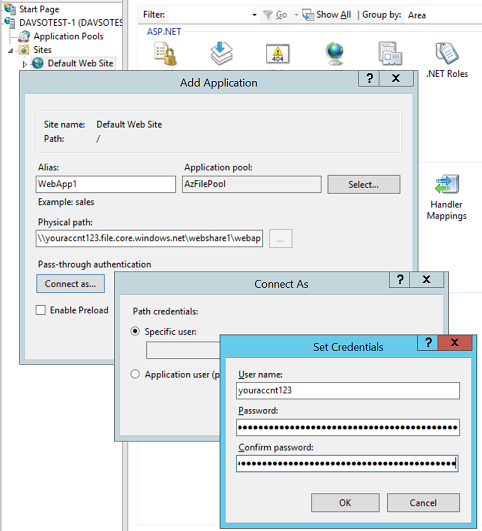Viewport: 482px width, 531px height.
Task: Click the Connect as... button
Action: point(70,283)
